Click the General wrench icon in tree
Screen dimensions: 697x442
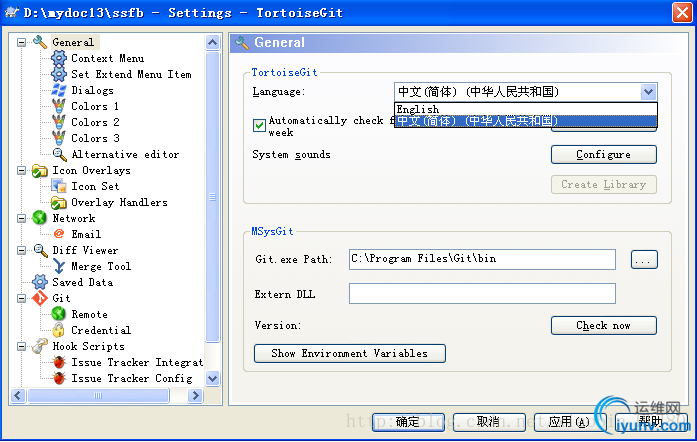point(40,42)
